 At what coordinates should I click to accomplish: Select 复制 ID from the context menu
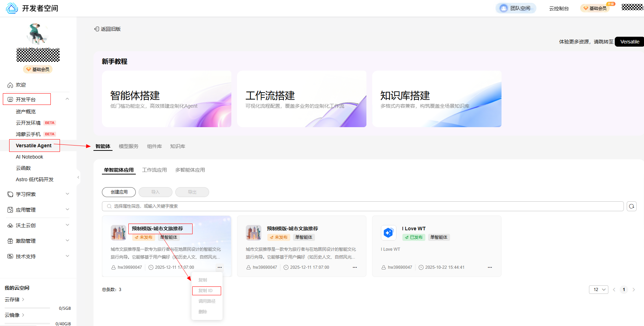coord(206,291)
